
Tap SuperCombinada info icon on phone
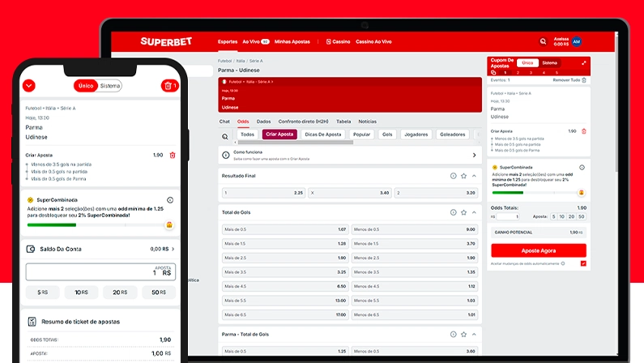click(170, 200)
